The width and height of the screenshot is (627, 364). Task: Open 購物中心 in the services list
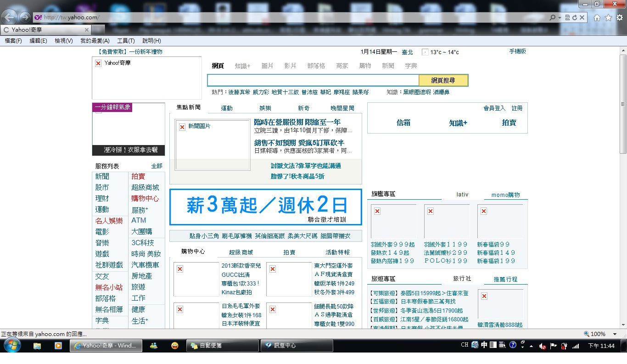point(145,198)
